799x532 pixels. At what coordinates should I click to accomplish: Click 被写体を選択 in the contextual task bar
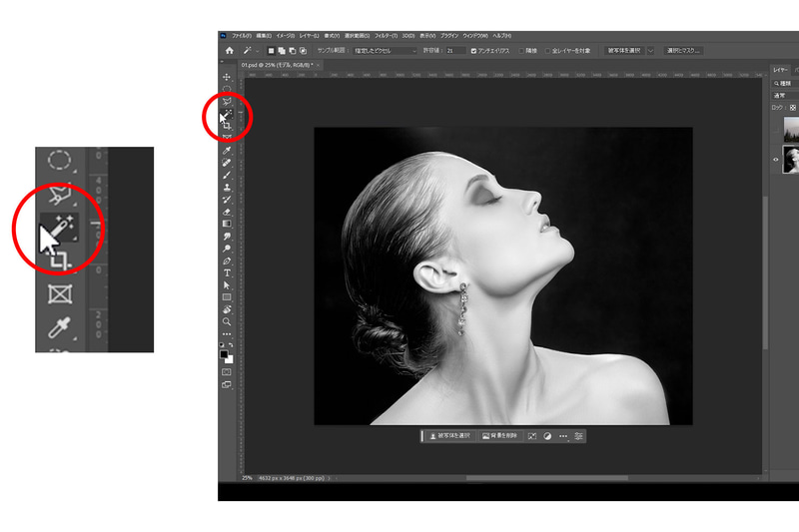click(x=450, y=436)
